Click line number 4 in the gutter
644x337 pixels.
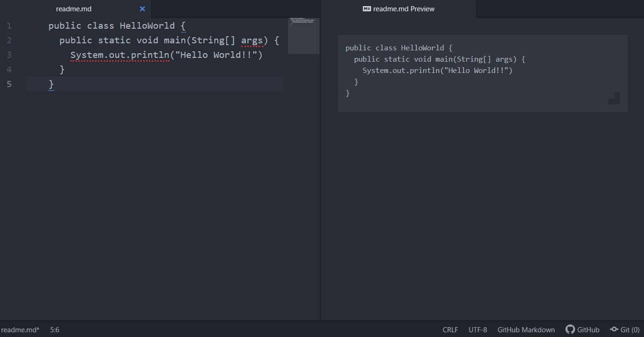coord(9,70)
